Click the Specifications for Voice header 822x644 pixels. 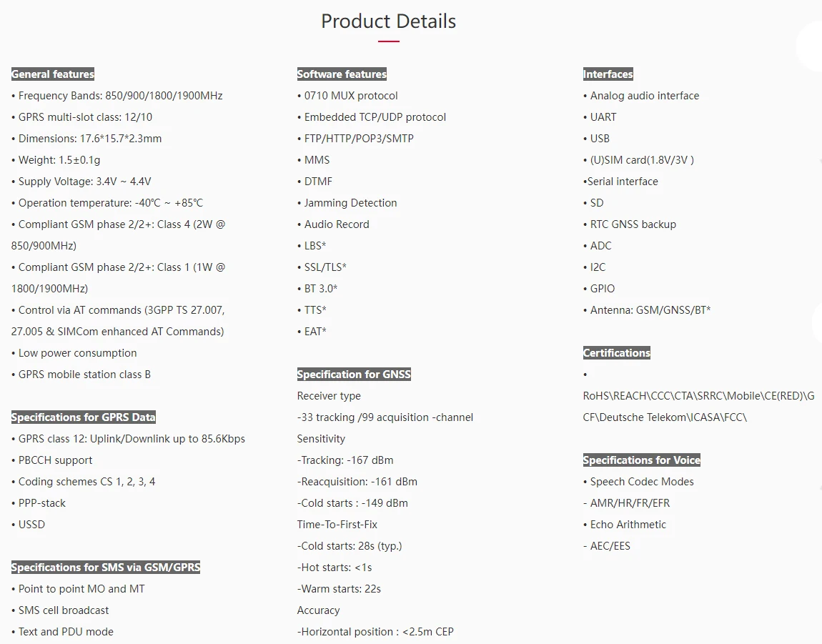(x=642, y=460)
